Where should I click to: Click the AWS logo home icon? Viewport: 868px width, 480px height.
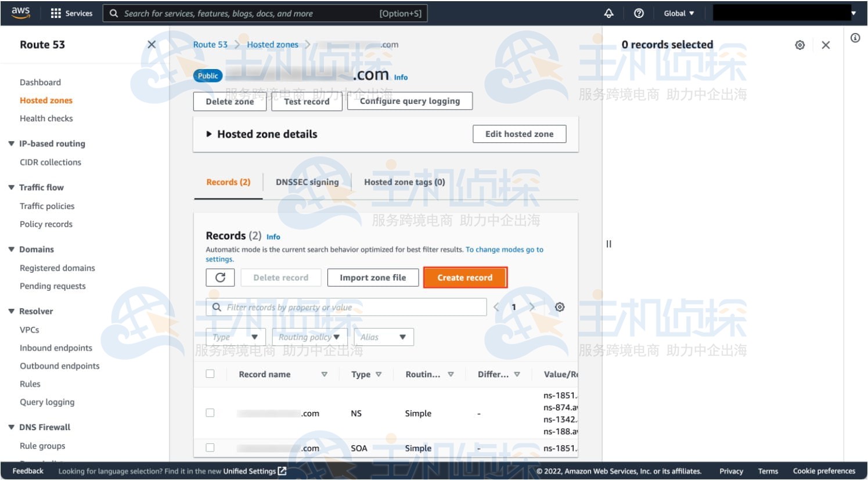pos(21,13)
